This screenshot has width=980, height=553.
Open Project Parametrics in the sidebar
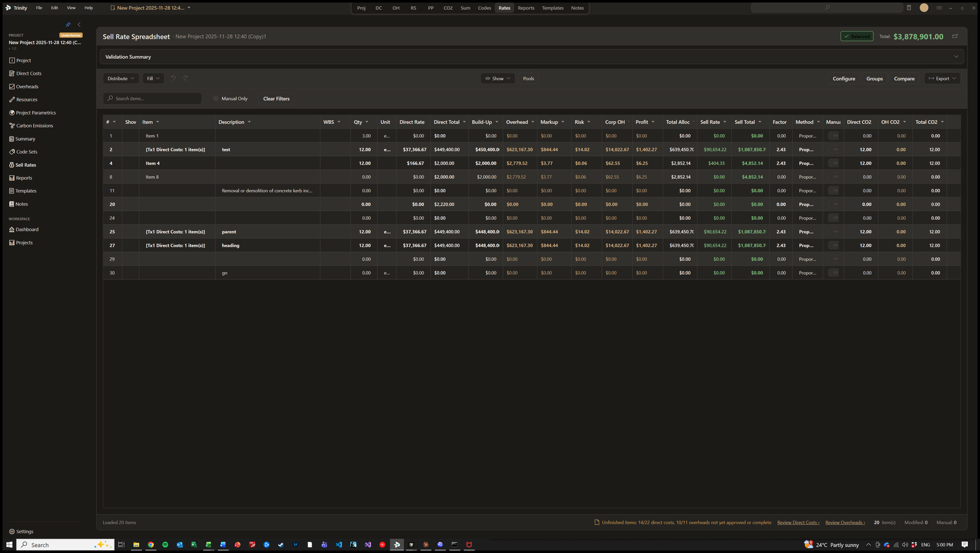pos(32,113)
